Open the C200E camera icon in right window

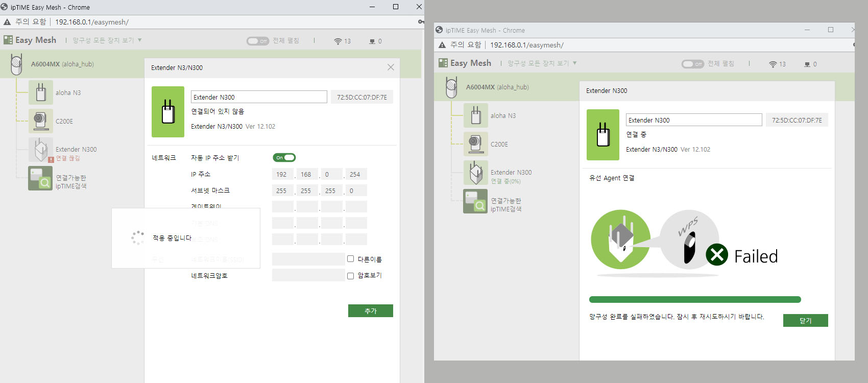pos(476,144)
